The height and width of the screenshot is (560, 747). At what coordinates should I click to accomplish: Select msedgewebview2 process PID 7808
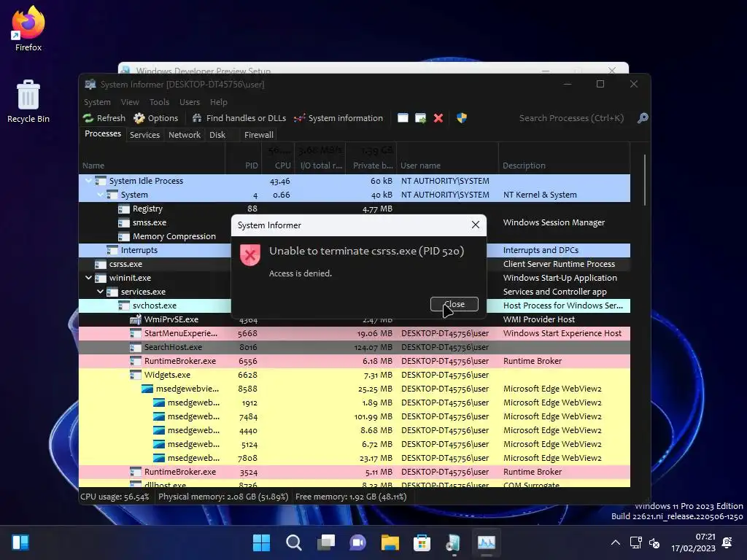(355, 458)
